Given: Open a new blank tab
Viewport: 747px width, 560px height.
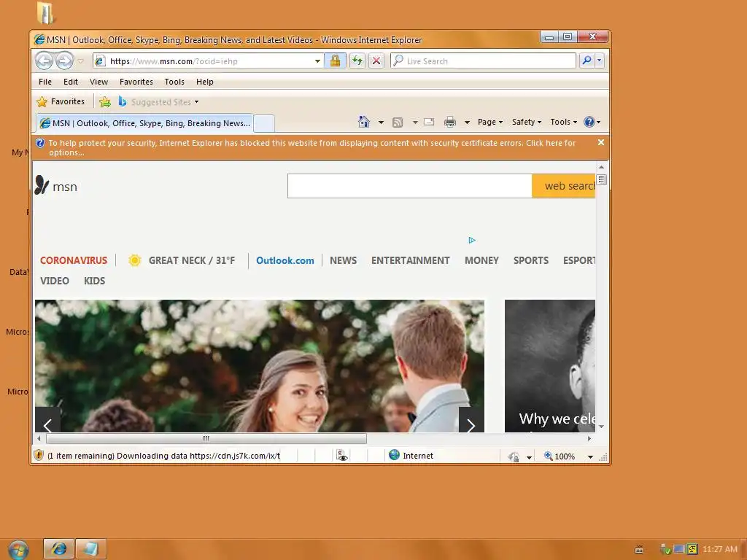Looking at the screenshot, I should 264,123.
